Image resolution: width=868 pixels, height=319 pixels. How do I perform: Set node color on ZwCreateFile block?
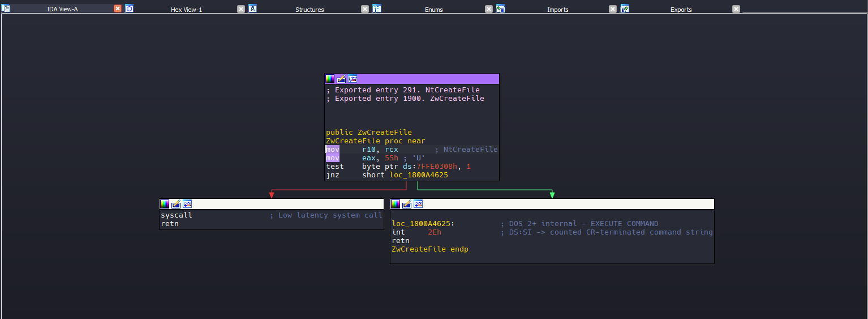[330, 79]
